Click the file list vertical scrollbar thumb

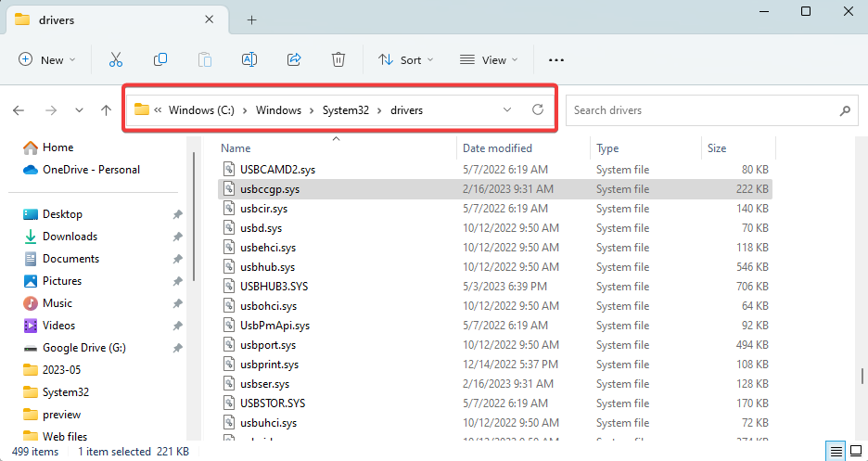pos(862,377)
